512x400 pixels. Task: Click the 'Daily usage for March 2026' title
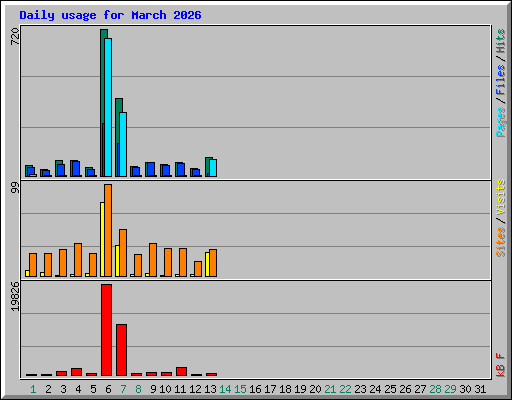tap(110, 15)
